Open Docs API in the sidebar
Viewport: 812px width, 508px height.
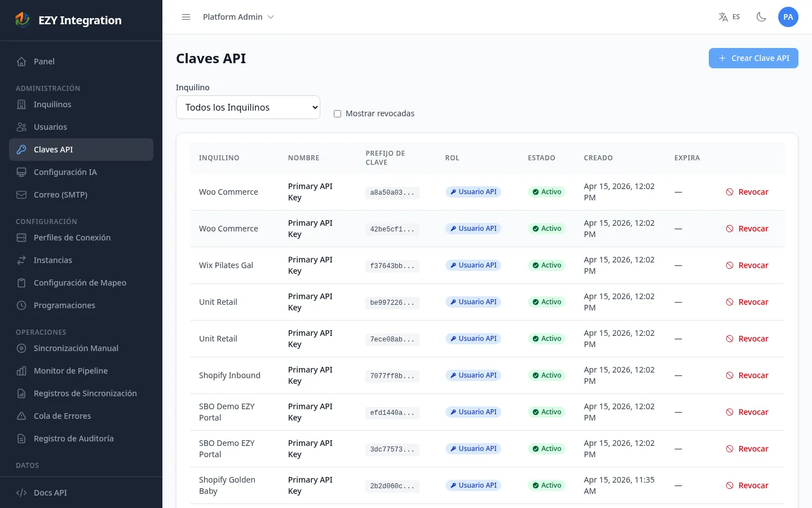[x=81, y=493]
